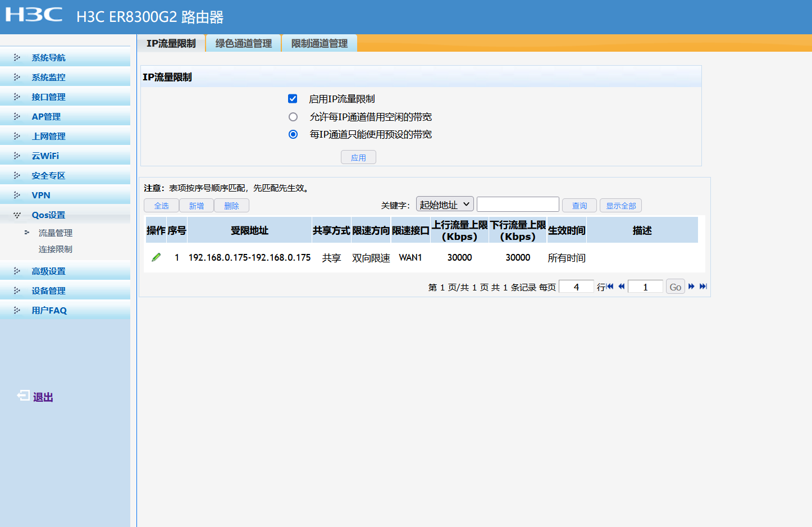Click the icon beside 系统导航
Viewport: 812px width, 527px height.
(17, 57)
